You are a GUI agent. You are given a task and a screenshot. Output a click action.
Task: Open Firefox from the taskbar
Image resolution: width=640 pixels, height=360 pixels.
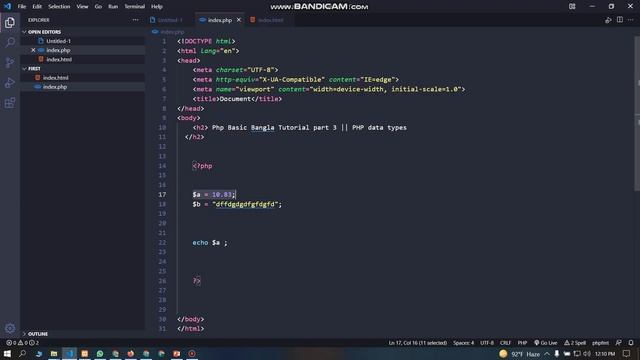[x=131, y=353]
